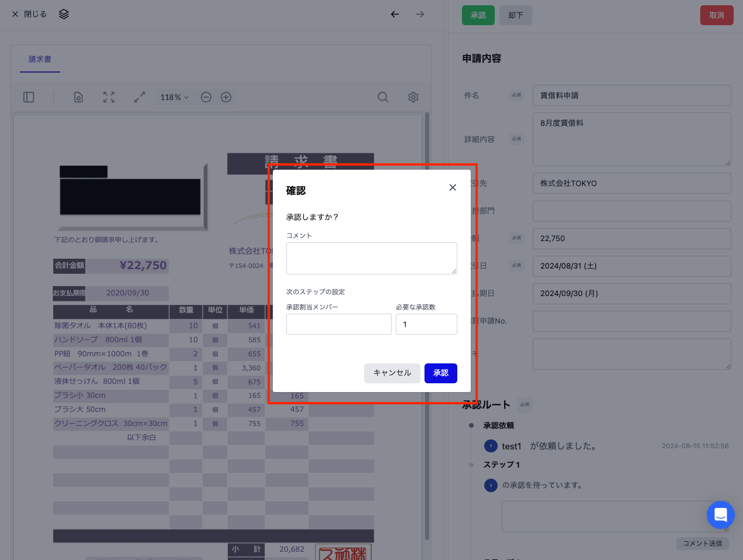Click the empty 稟議申請No. field
743x560 pixels.
(x=632, y=321)
